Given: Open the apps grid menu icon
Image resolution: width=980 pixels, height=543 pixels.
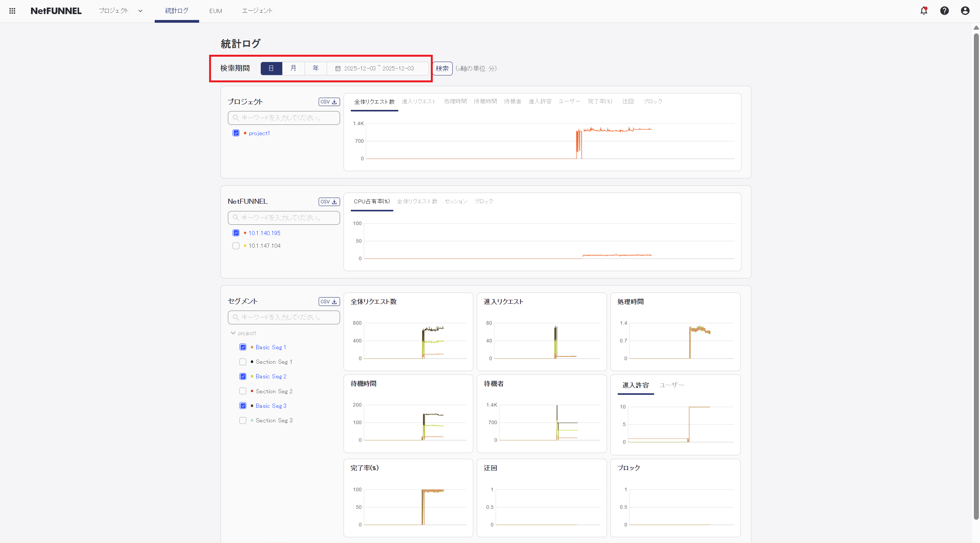Looking at the screenshot, I should [x=12, y=11].
